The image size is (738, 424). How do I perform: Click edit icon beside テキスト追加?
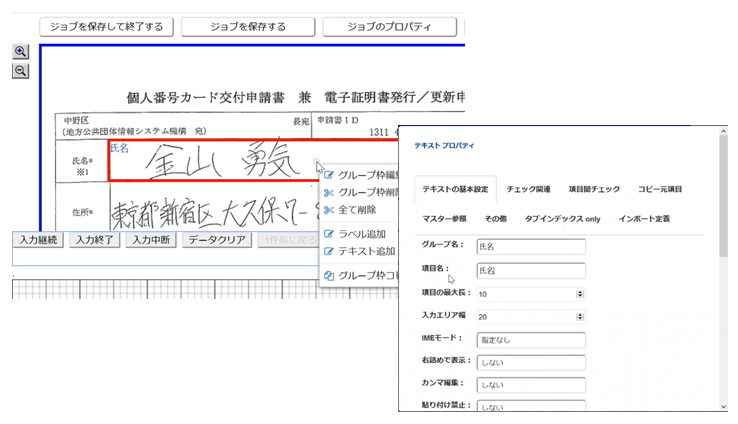coord(329,251)
